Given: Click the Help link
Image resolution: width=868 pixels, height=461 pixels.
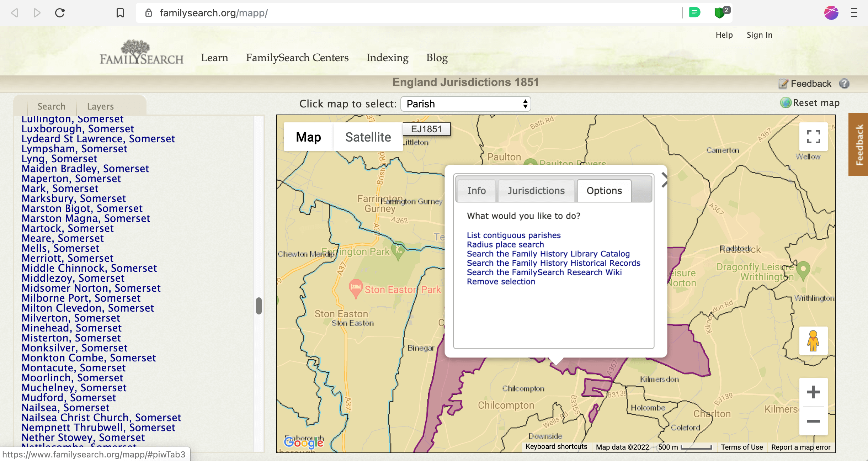Looking at the screenshot, I should pos(724,35).
